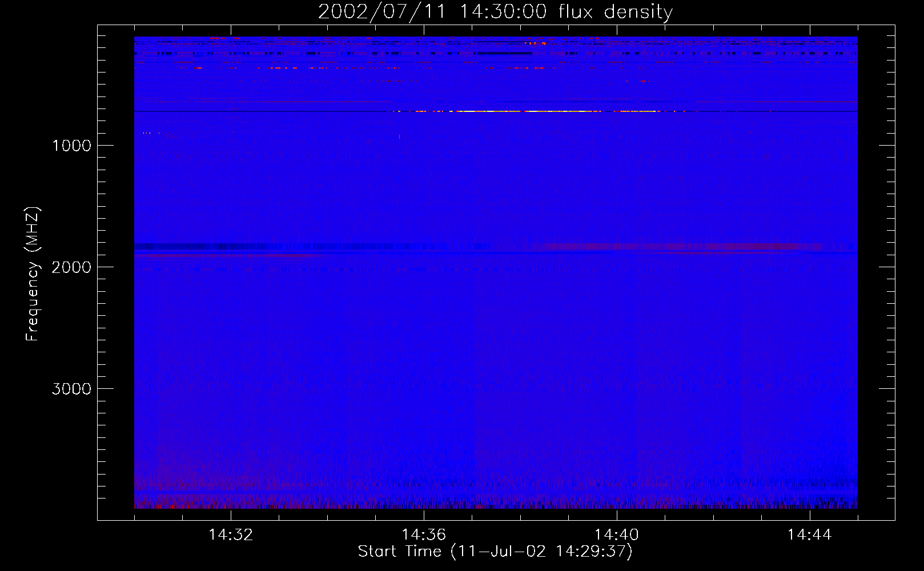Click the 14:44 time tick label

[x=810, y=535]
